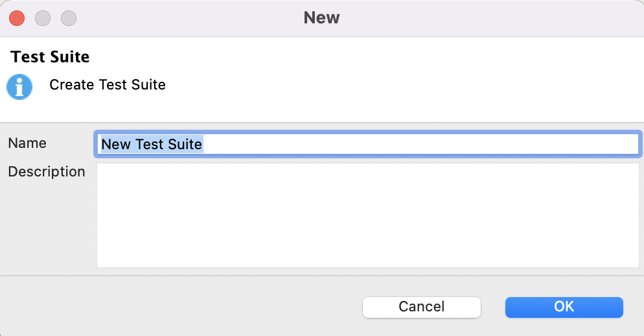Click the Name field label
This screenshot has height=336, width=644.
pyautogui.click(x=27, y=143)
